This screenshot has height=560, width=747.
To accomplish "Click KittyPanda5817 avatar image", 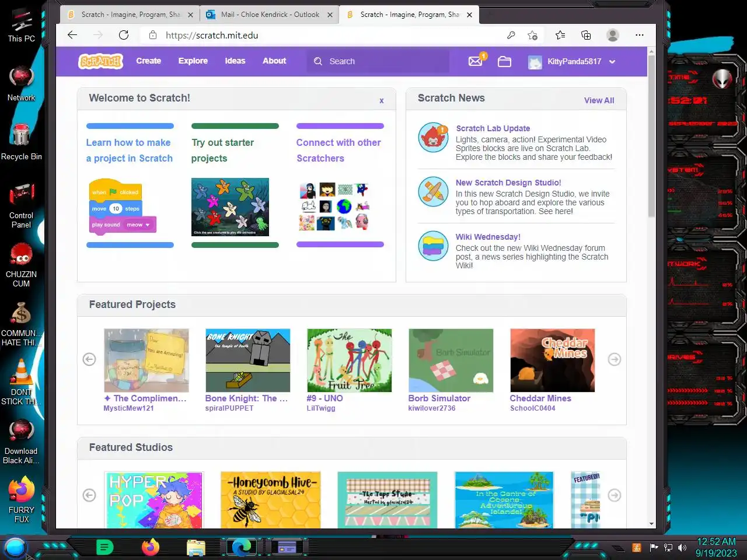I will pyautogui.click(x=535, y=62).
